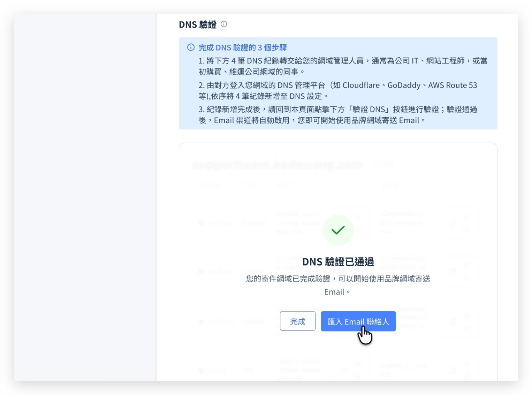Image resolution: width=532 pixels, height=395 pixels.
Task: Click the message 您的寄件網域已完成驗證
Action: 338,285
